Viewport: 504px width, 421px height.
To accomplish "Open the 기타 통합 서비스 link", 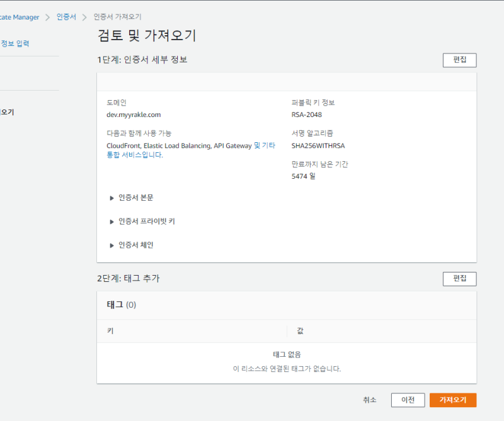I will (x=264, y=145).
